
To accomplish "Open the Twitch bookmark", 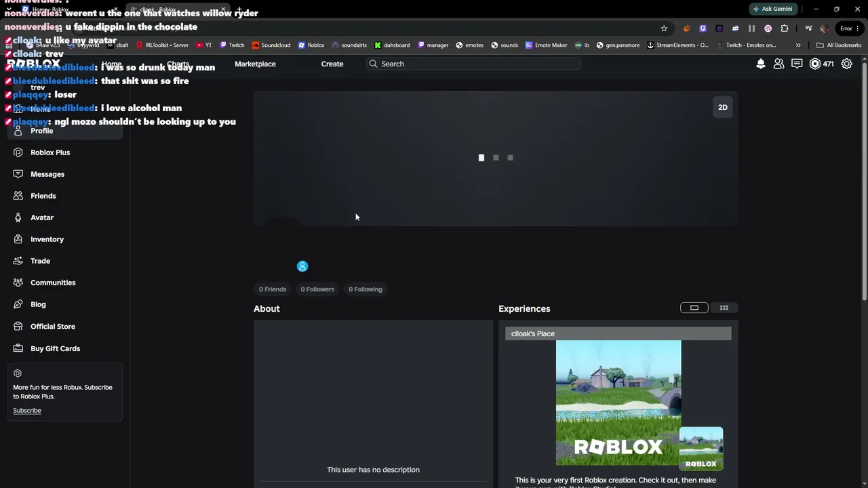I will pyautogui.click(x=232, y=45).
